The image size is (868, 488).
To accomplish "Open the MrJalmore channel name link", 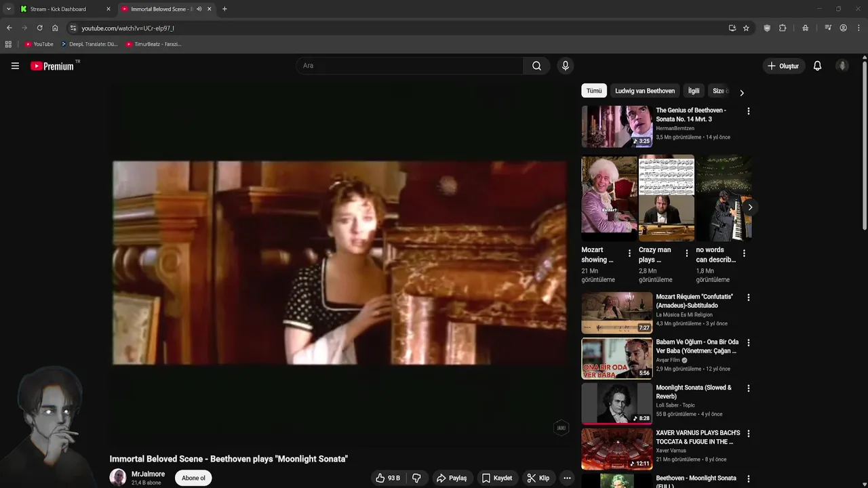I will (x=148, y=474).
